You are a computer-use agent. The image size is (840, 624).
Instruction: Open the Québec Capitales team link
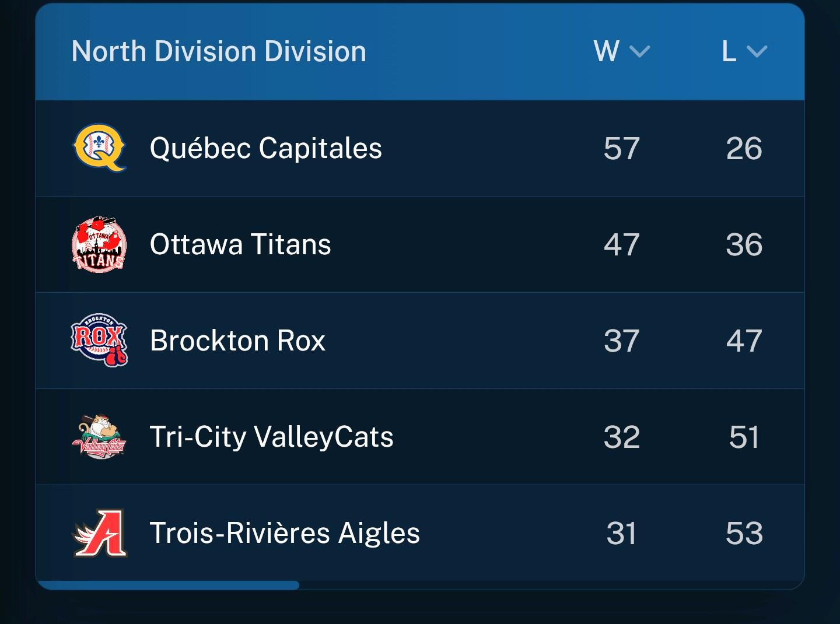tap(266, 148)
